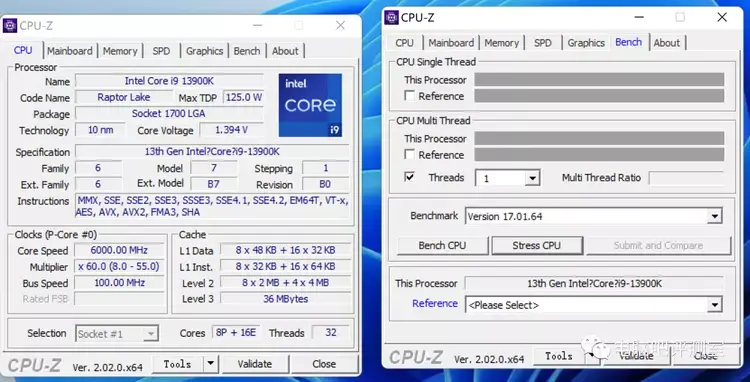Click the Revision value B0

326,184
